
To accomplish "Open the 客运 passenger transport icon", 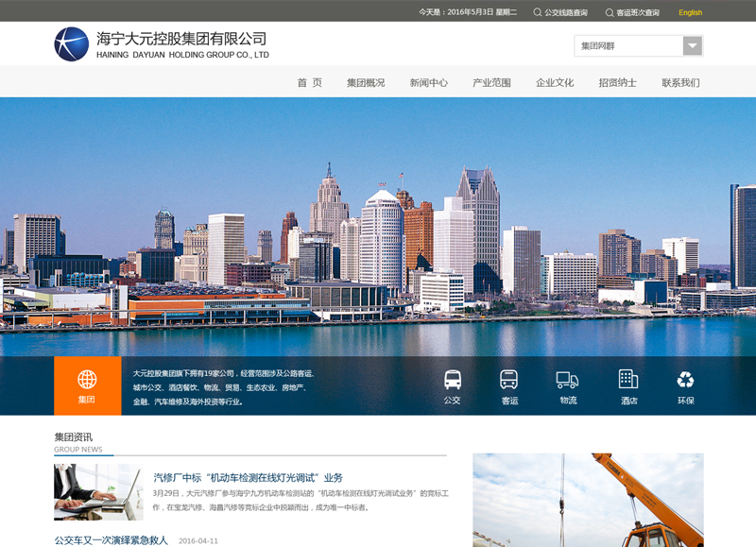I will [509, 380].
